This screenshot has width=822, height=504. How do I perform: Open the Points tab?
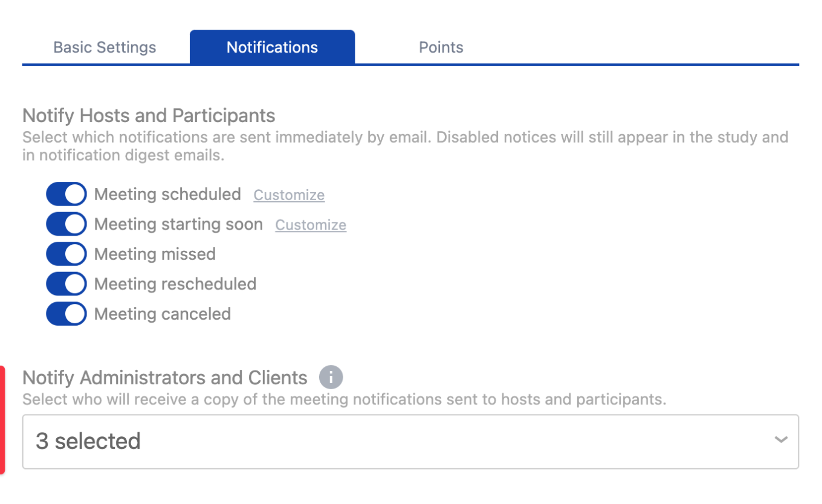(x=441, y=47)
